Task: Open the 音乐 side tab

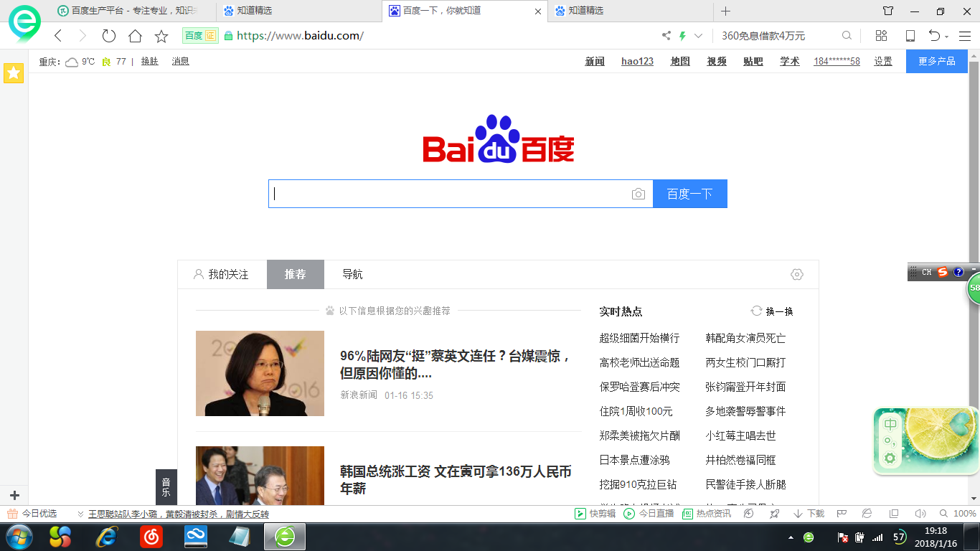Action: [166, 487]
